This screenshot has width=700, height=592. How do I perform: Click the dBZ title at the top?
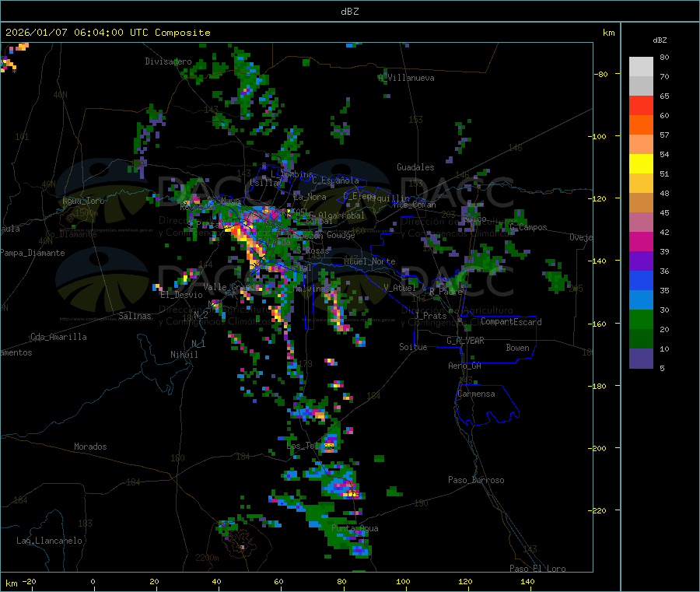(349, 12)
